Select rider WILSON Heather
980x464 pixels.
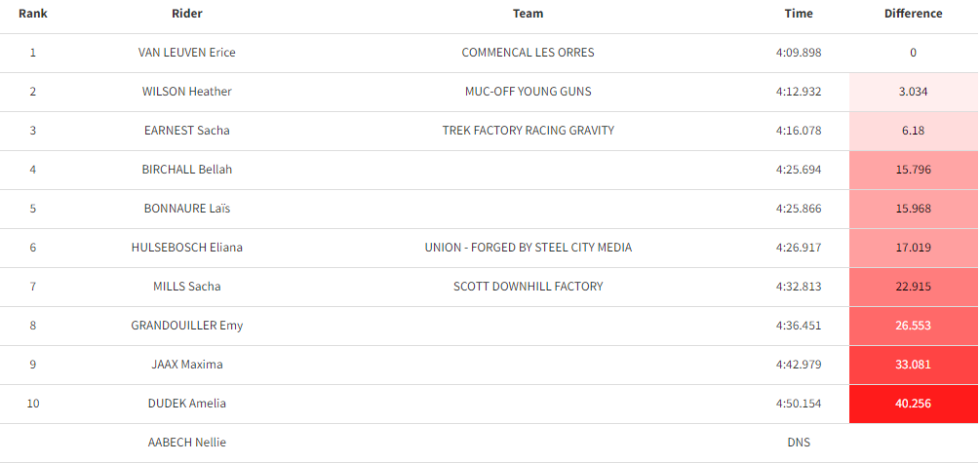(187, 92)
